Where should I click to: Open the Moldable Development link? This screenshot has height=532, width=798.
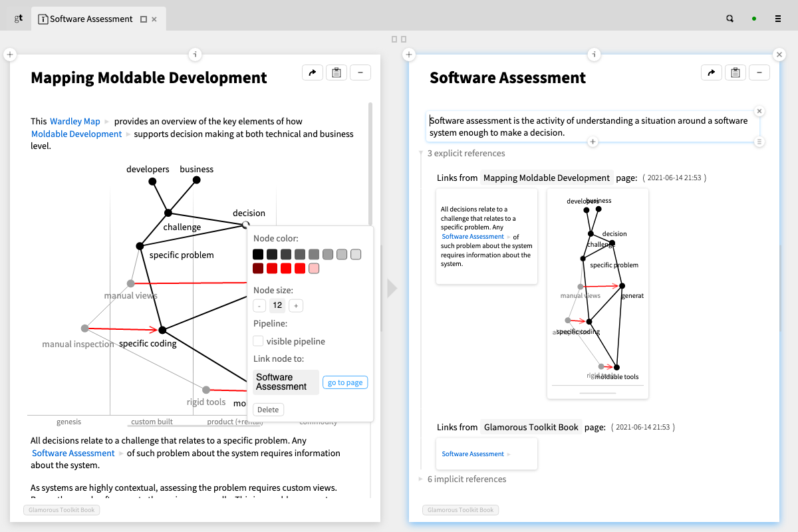[76, 134]
